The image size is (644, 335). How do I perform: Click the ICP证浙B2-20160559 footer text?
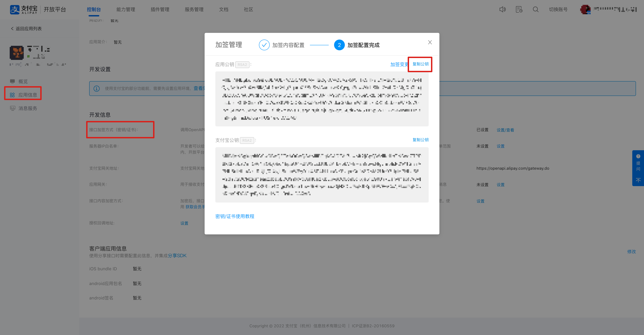(373, 326)
